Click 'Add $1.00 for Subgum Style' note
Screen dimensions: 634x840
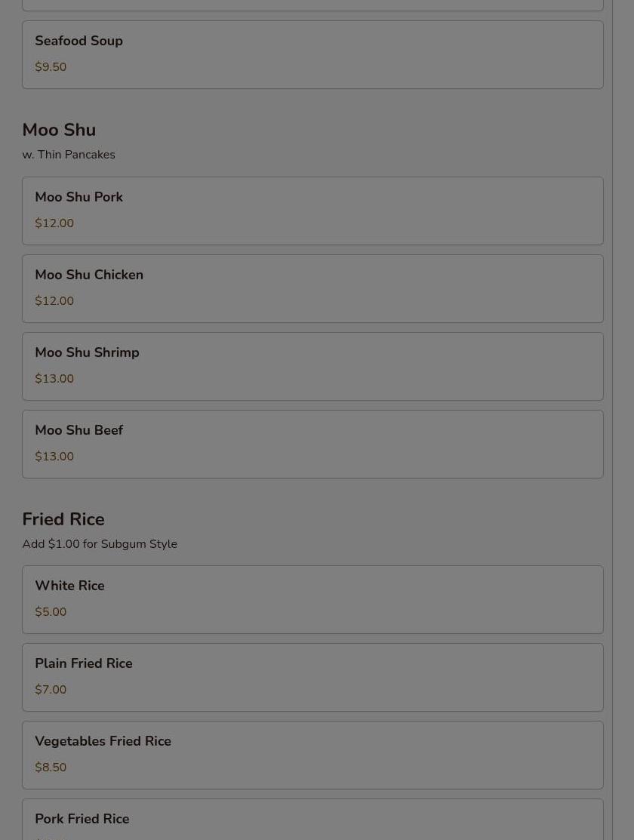click(100, 544)
